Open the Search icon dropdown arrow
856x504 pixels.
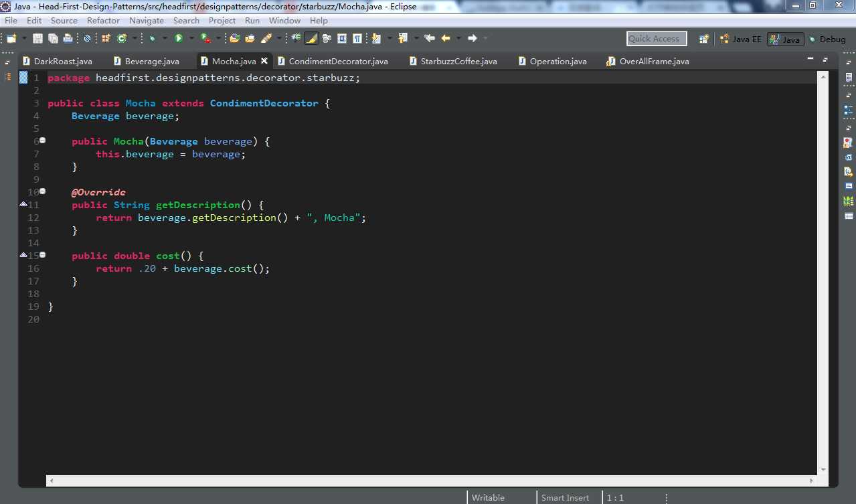279,39
